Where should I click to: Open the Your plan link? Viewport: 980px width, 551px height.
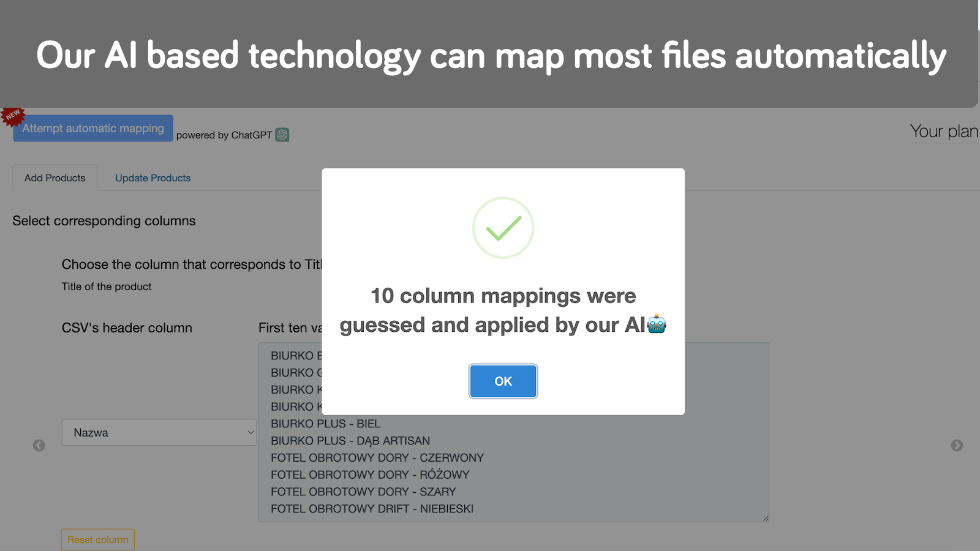click(x=942, y=130)
